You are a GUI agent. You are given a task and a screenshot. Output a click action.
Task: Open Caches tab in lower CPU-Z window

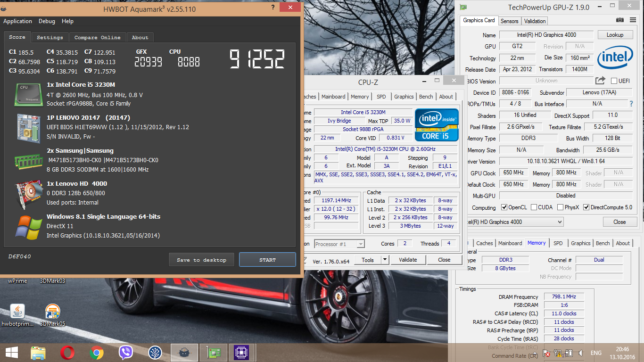tap(485, 243)
